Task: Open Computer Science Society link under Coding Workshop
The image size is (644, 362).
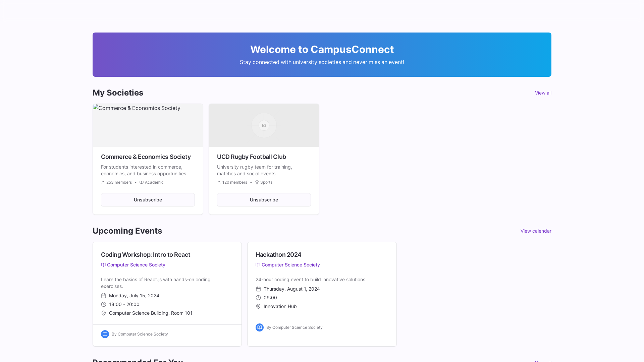Action: tap(136, 265)
